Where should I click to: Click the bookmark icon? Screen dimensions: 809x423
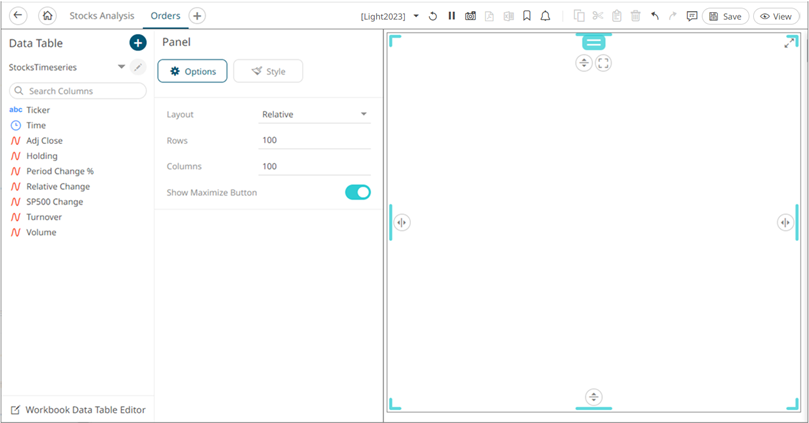pyautogui.click(x=527, y=16)
